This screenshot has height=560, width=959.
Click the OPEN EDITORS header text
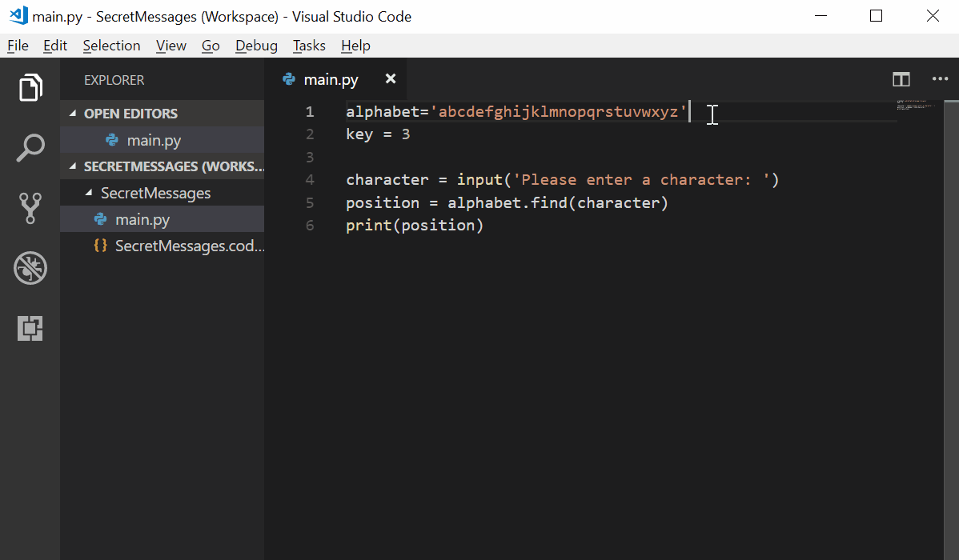click(x=130, y=114)
